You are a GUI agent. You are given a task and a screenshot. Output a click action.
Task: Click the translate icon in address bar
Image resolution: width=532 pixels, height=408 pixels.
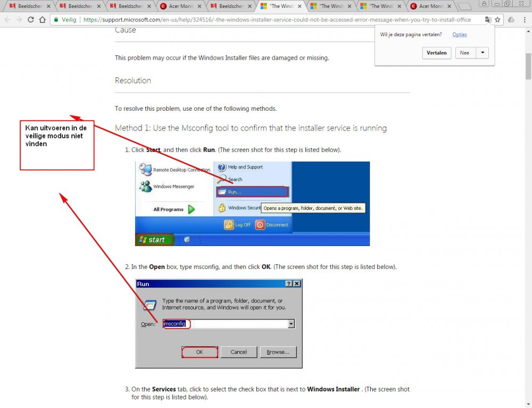click(x=488, y=20)
